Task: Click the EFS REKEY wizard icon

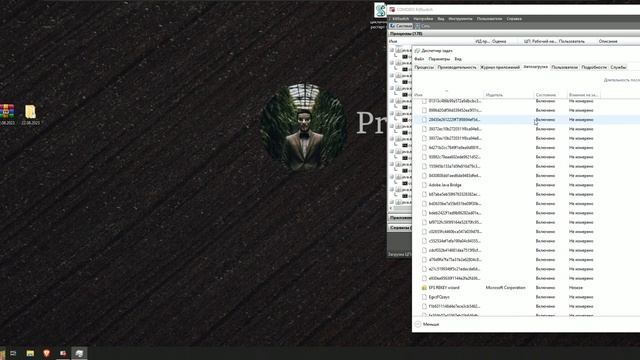Action: click(424, 288)
